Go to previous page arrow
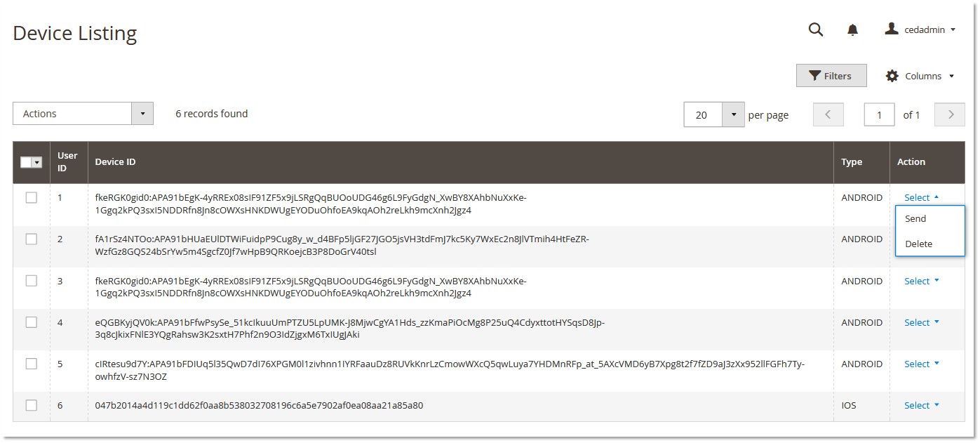This screenshot has height=443, width=980. pos(828,114)
